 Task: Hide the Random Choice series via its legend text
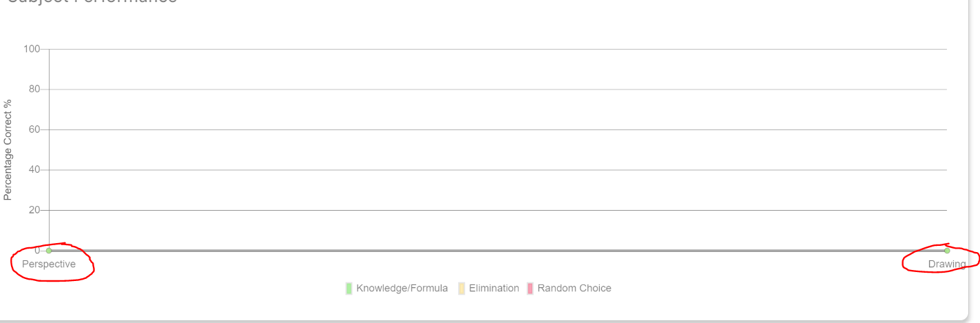574,289
